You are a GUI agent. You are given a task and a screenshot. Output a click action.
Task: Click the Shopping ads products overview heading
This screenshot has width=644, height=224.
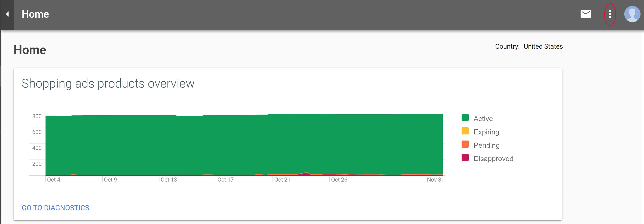(x=108, y=83)
